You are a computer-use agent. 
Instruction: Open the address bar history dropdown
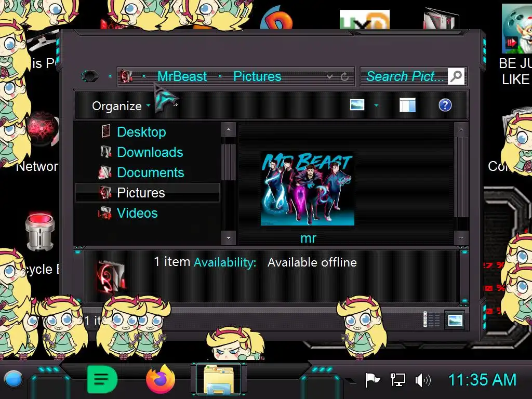pos(329,77)
